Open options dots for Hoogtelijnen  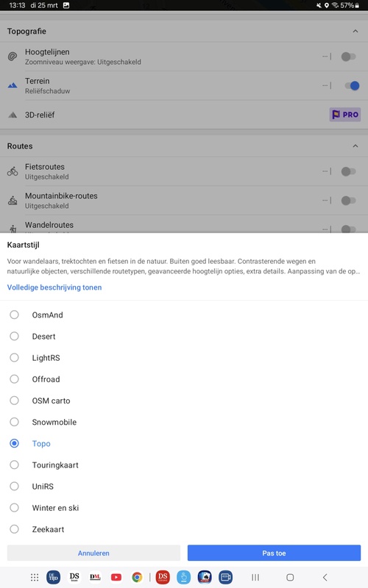[325, 57]
